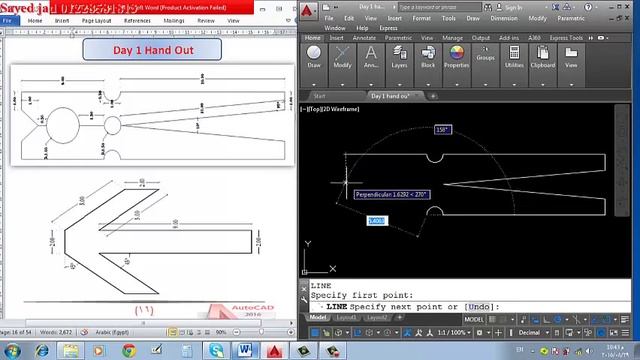Click the Word zoom out minus button
The image size is (640, 360).
tap(236, 332)
